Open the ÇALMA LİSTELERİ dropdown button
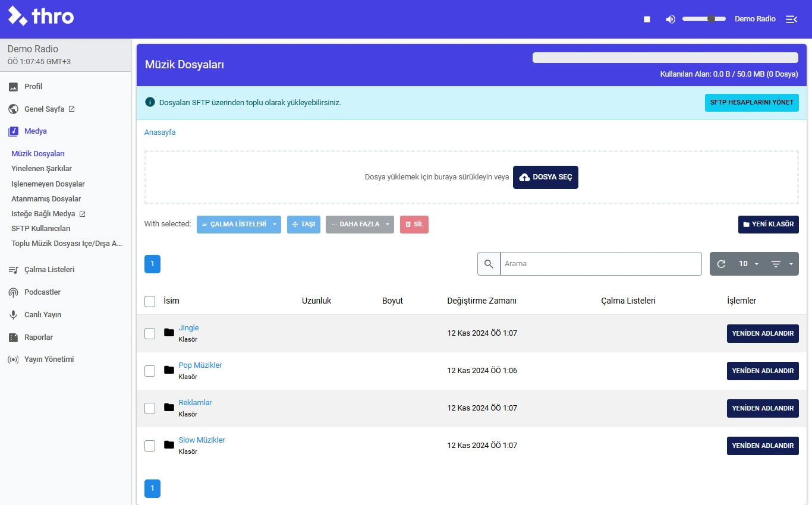This screenshot has height=505, width=812. (x=239, y=225)
